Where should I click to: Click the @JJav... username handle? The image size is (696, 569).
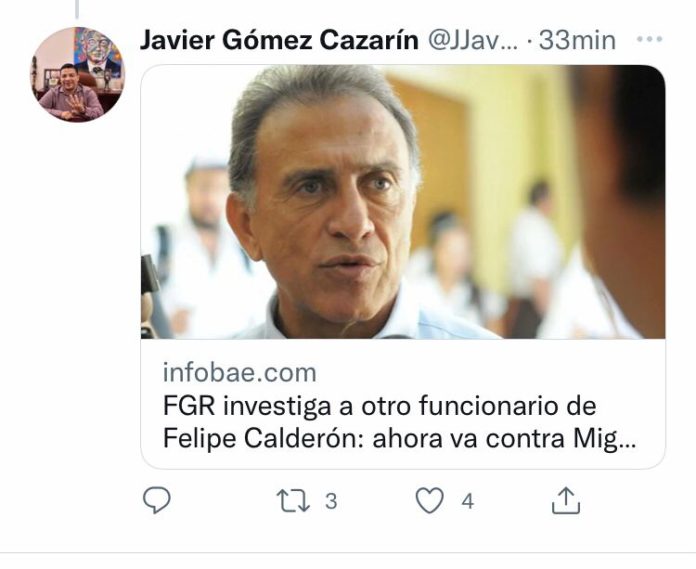(x=473, y=40)
